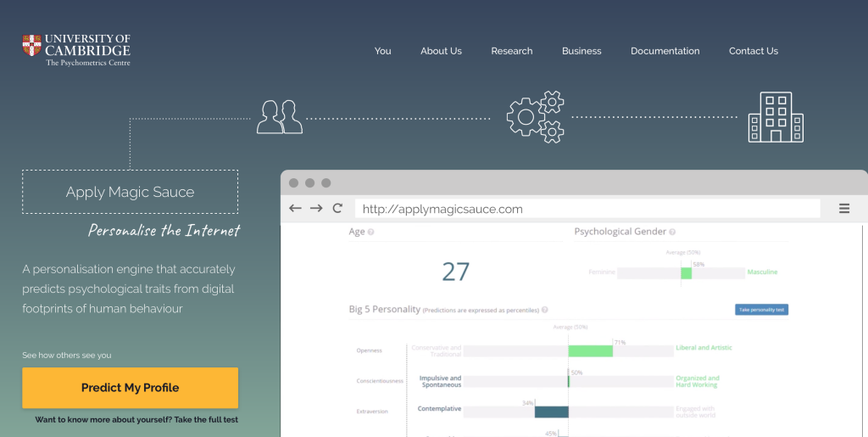Click the Extraversion row label
Image resolution: width=868 pixels, height=437 pixels.
click(x=372, y=412)
